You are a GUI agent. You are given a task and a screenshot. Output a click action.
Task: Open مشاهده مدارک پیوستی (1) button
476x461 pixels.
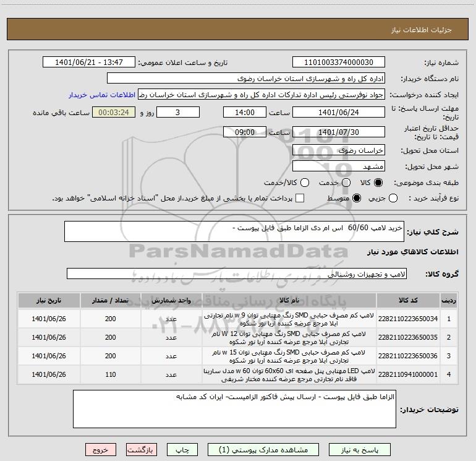[263, 450]
